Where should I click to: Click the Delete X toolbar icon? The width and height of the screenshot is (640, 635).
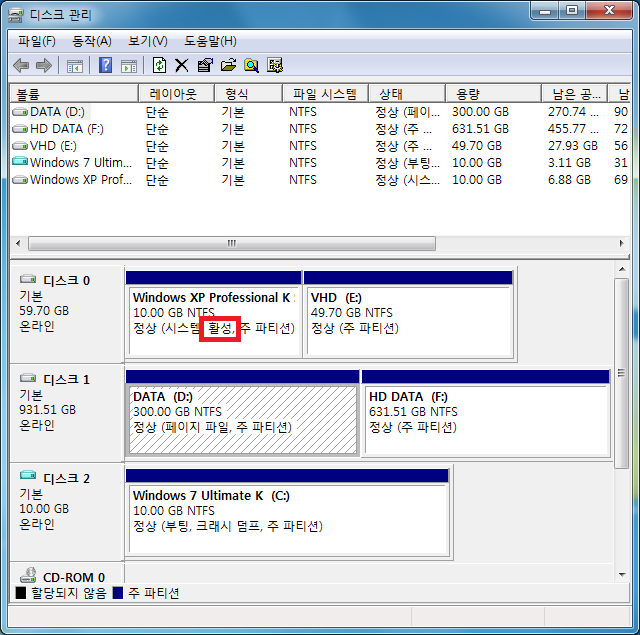coord(182,65)
